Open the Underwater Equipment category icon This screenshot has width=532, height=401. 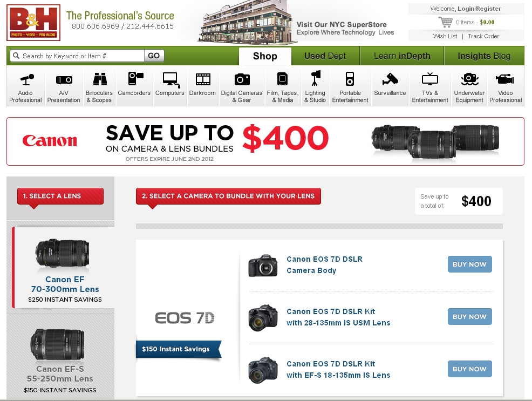pyautogui.click(x=469, y=79)
